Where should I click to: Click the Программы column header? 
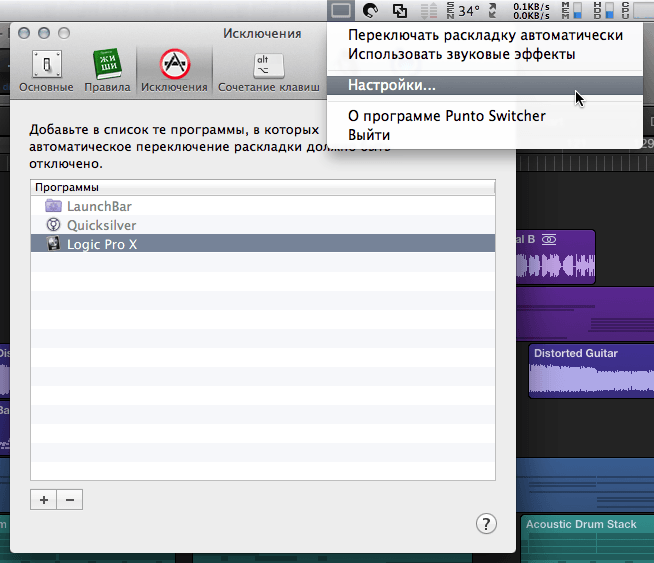coord(263,187)
